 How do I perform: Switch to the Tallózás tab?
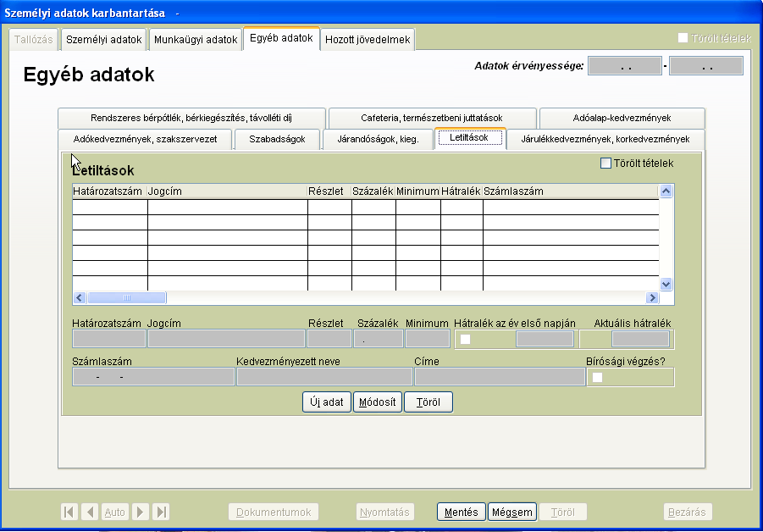click(x=34, y=40)
